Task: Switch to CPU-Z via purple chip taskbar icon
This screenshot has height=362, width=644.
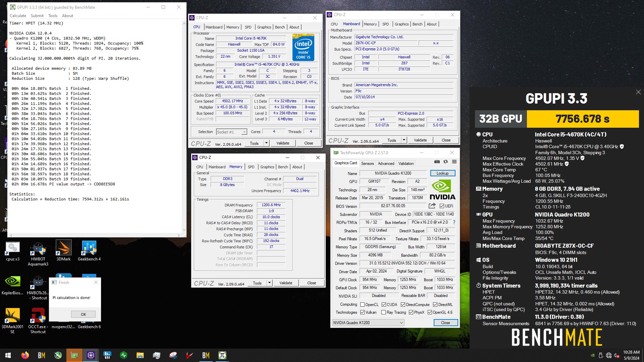Action: [91, 355]
